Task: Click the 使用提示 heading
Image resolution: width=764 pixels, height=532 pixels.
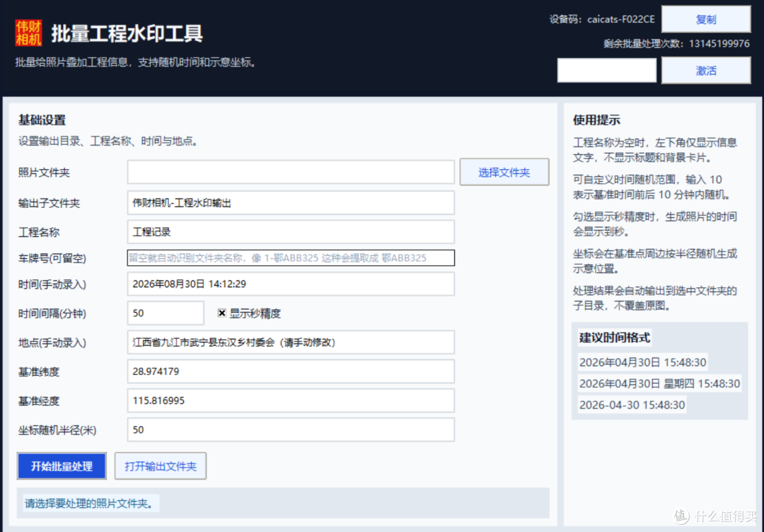Action: (596, 120)
